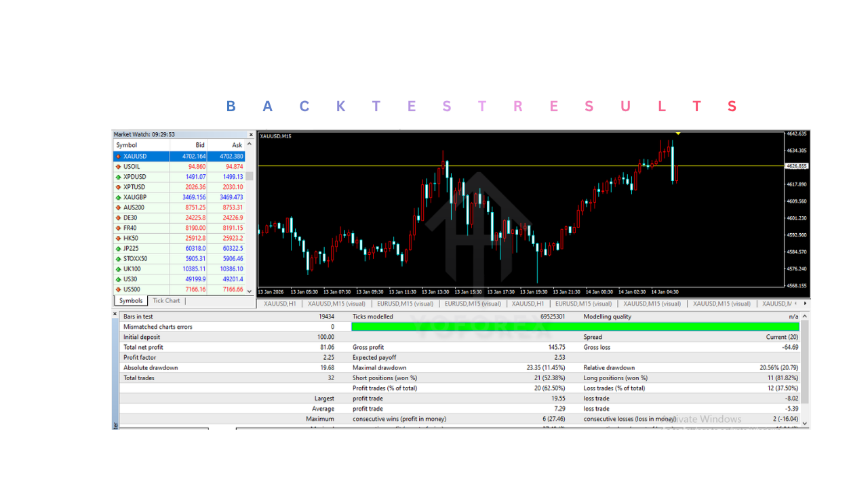Click the red diamond icon beside XAUUSD

coord(118,155)
